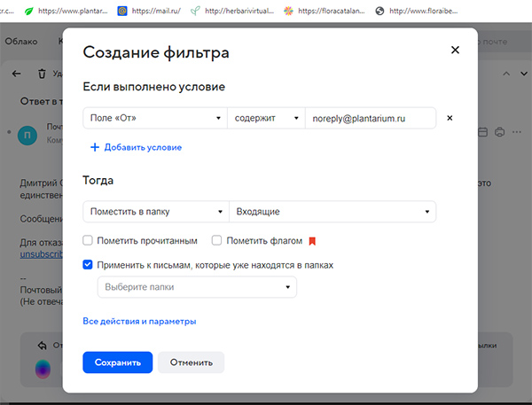532x405 pixels.
Task: Open the «Поле «От»» field dropdown
Action: click(154, 118)
